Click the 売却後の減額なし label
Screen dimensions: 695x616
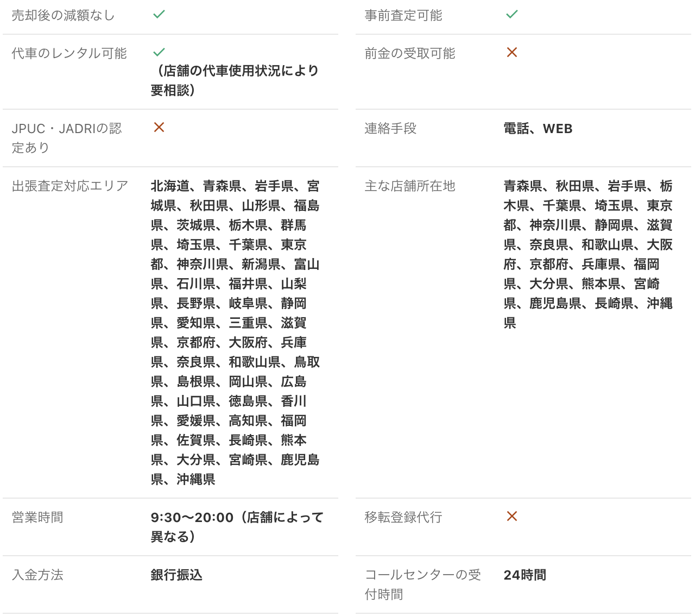[63, 16]
